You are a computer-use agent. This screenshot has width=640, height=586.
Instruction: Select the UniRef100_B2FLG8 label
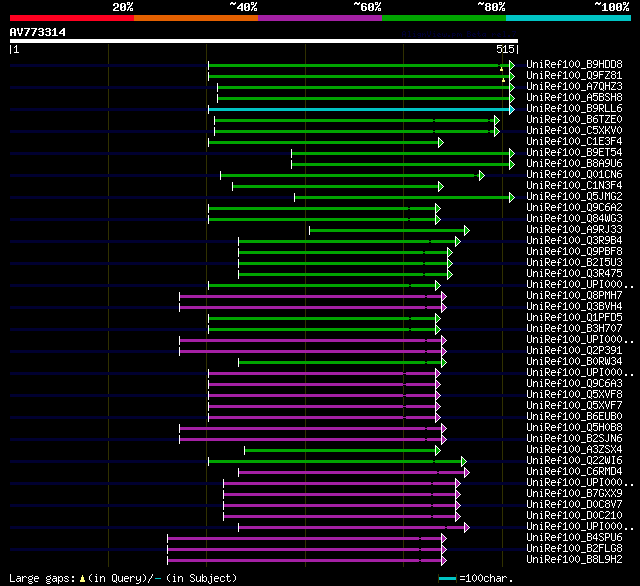(574, 549)
